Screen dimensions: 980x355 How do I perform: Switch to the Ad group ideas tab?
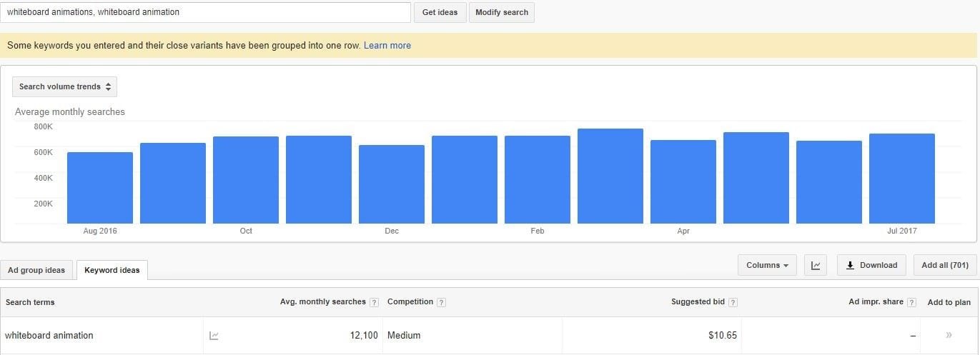36,270
